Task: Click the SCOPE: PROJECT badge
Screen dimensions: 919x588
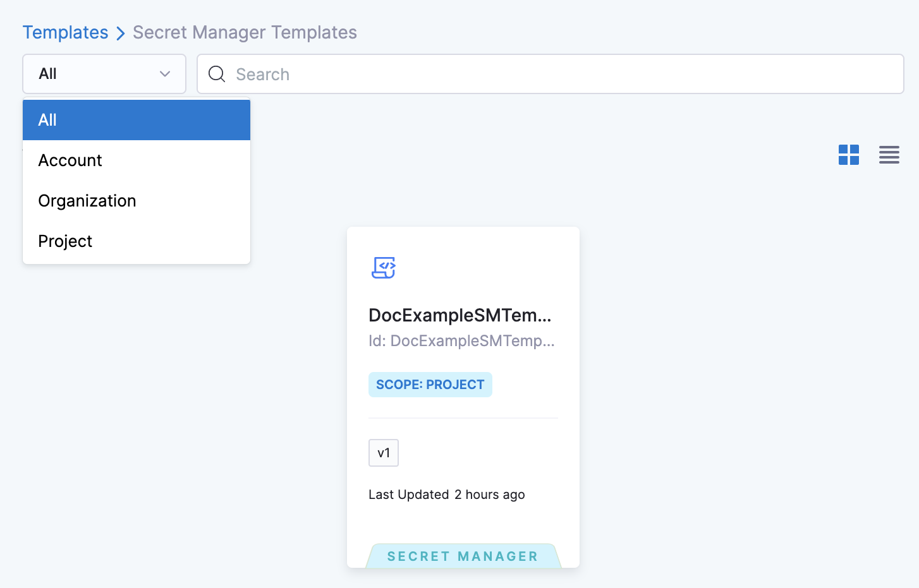Action: [x=430, y=385]
